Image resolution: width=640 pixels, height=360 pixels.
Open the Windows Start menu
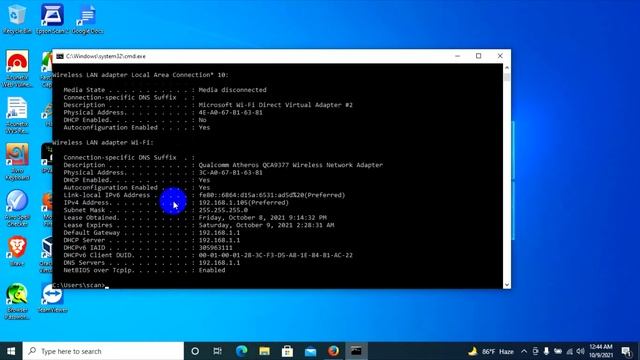point(11,351)
